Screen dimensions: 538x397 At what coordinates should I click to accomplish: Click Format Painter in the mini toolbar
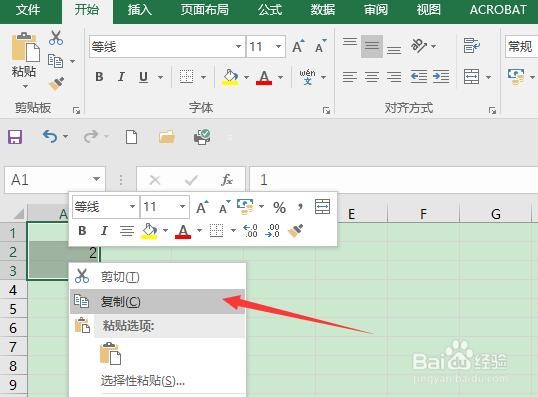(x=295, y=231)
